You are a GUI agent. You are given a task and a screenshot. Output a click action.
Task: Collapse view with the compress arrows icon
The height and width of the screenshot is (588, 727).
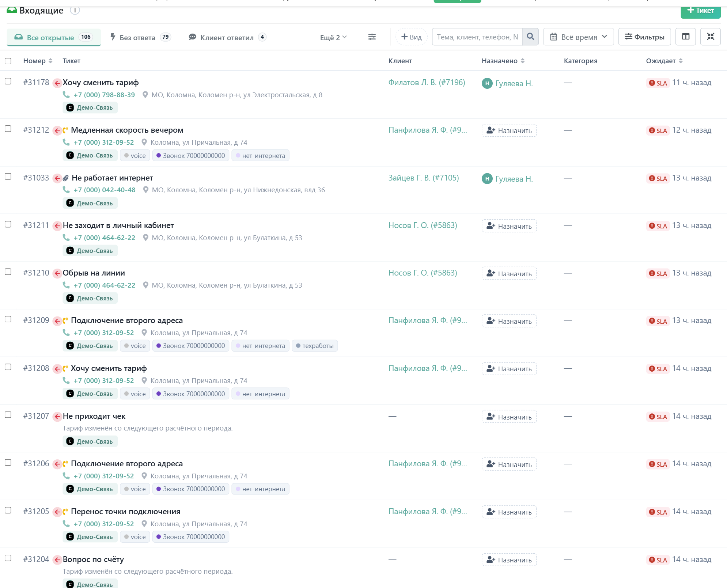pyautogui.click(x=710, y=37)
